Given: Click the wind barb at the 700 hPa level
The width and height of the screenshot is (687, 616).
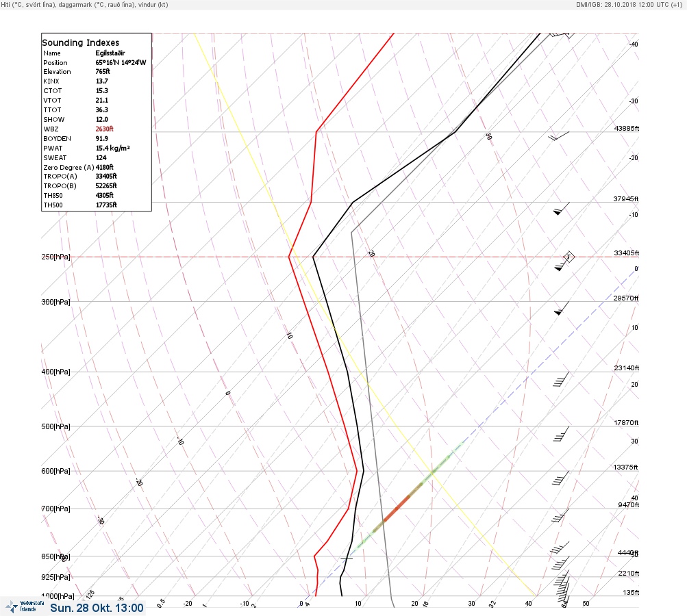Looking at the screenshot, I should (560, 515).
